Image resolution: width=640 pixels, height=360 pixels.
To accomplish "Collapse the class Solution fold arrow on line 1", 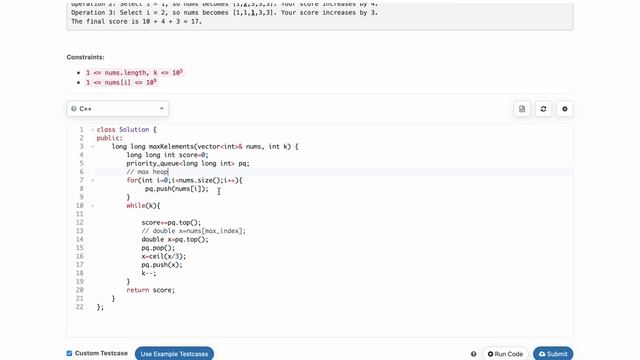I will (x=93, y=130).
